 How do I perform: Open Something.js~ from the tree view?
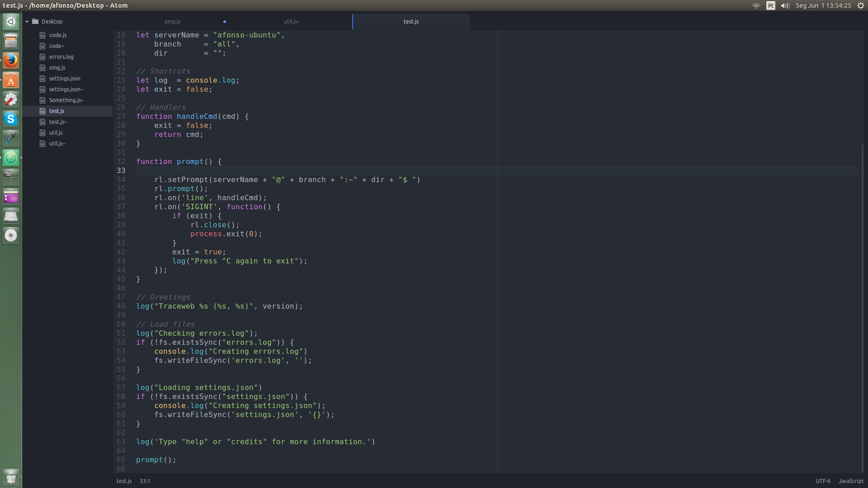click(66, 100)
